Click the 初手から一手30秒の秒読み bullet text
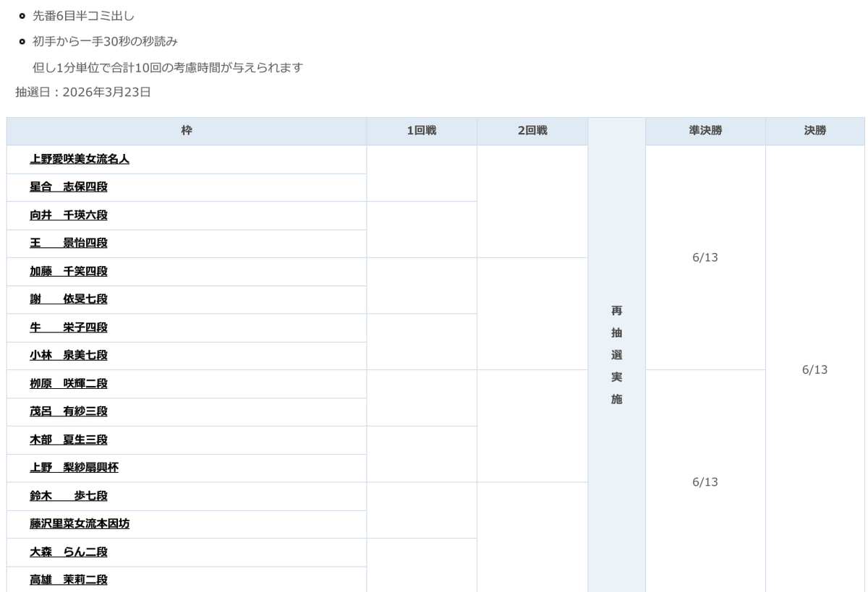 click(x=105, y=42)
